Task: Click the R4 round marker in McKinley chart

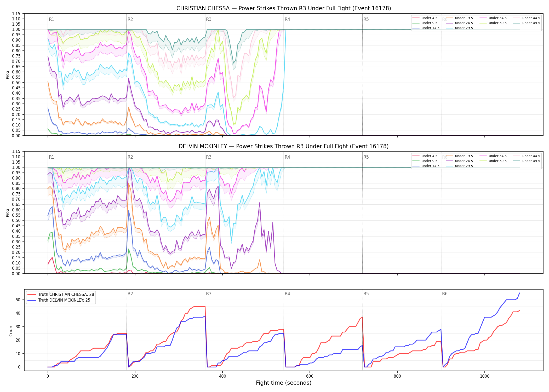Action: (287, 157)
